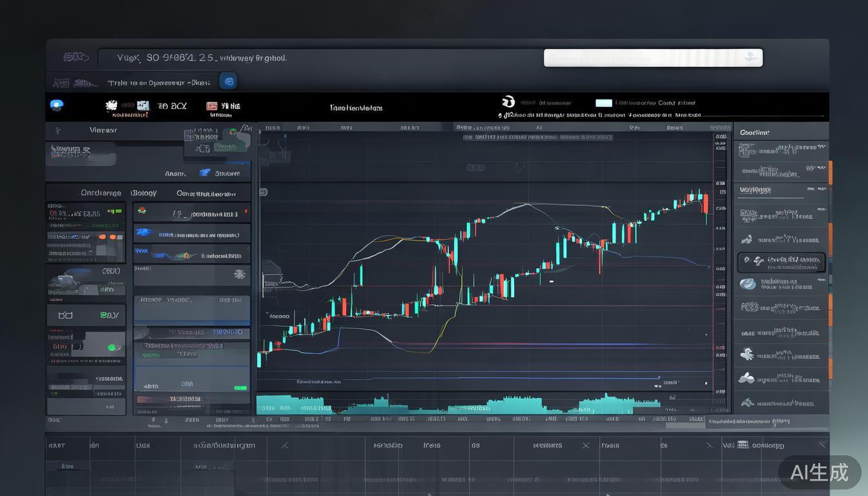The height and width of the screenshot is (496, 868).
Task: Click the white gear-like icon in black toolbar
Action: pos(111,105)
